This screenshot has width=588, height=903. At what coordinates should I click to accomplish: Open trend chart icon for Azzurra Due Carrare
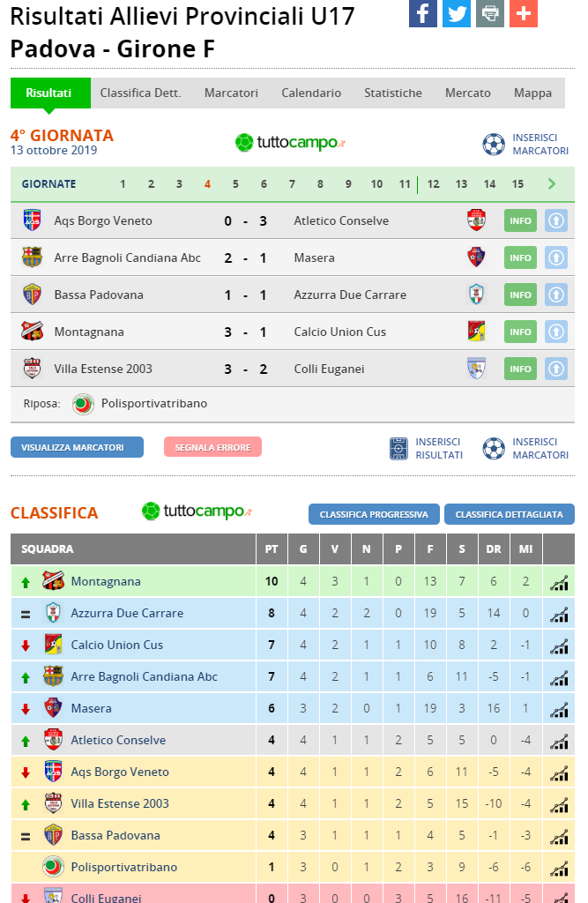(x=559, y=615)
